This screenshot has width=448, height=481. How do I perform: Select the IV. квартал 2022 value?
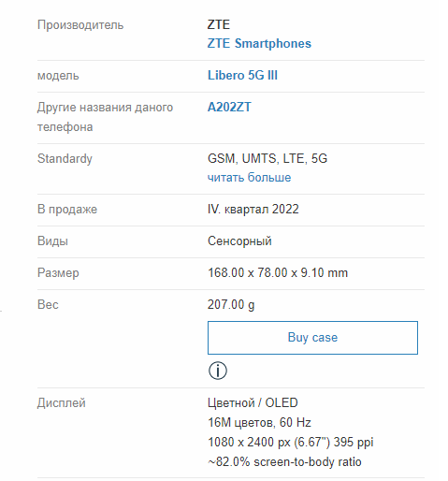click(253, 209)
